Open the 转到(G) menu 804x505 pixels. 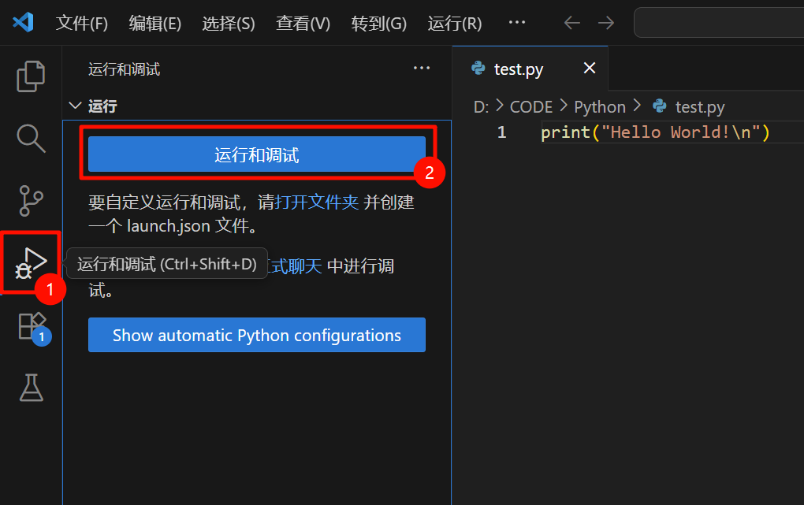pos(379,23)
